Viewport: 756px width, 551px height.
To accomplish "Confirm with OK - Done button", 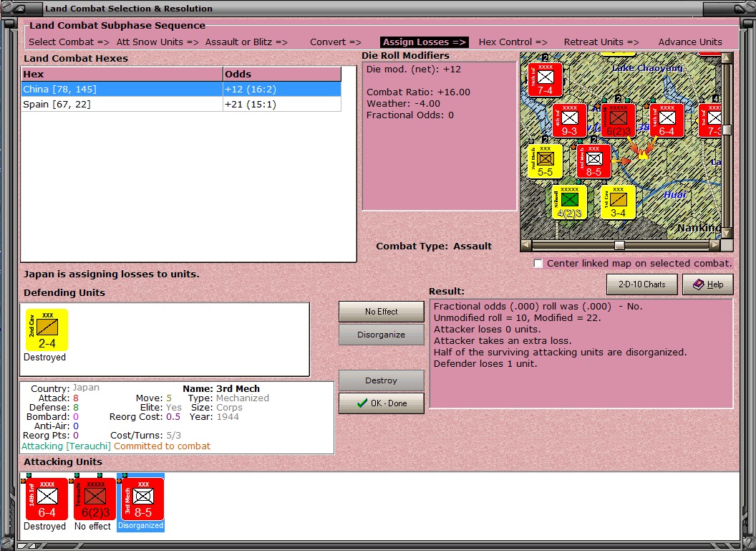I will (x=382, y=403).
